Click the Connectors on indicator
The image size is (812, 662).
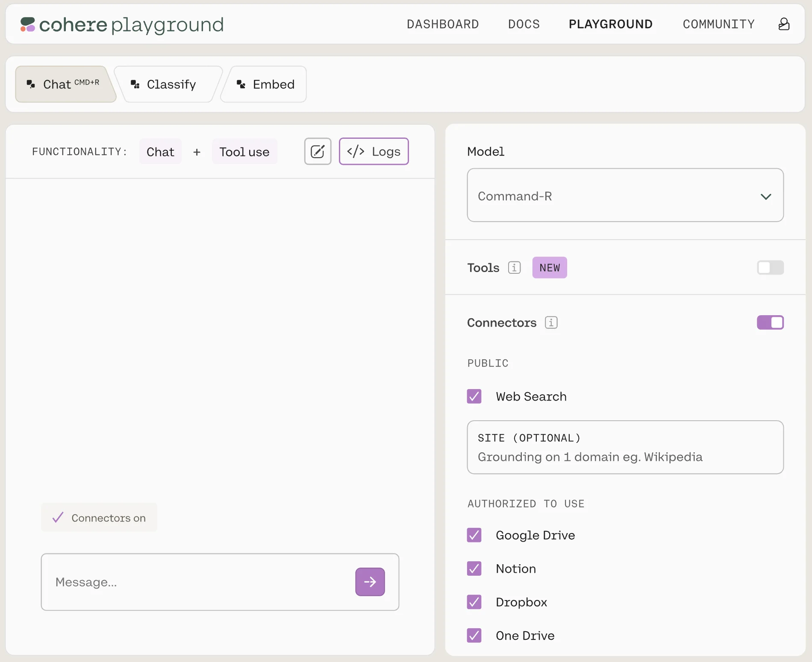99,518
